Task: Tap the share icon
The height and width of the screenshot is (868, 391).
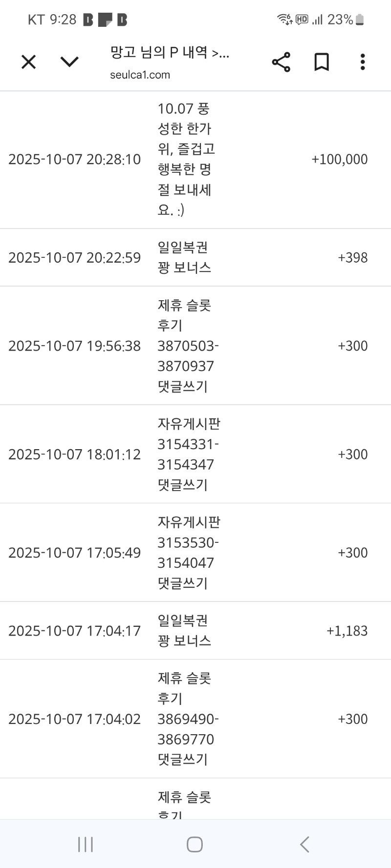Action: tap(281, 62)
